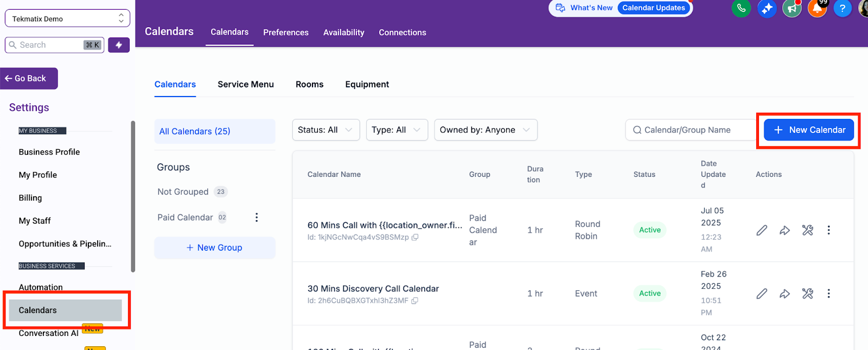Image resolution: width=868 pixels, height=350 pixels.
Task: Open the megaphone announcements icon
Action: click(792, 8)
